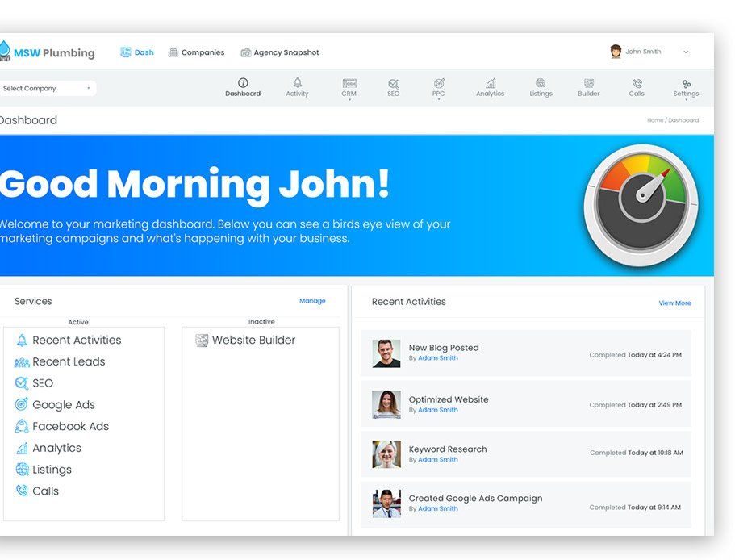Click the Created Google Ads Campaign author photo
The width and height of the screenshot is (735, 560).
coord(386,504)
